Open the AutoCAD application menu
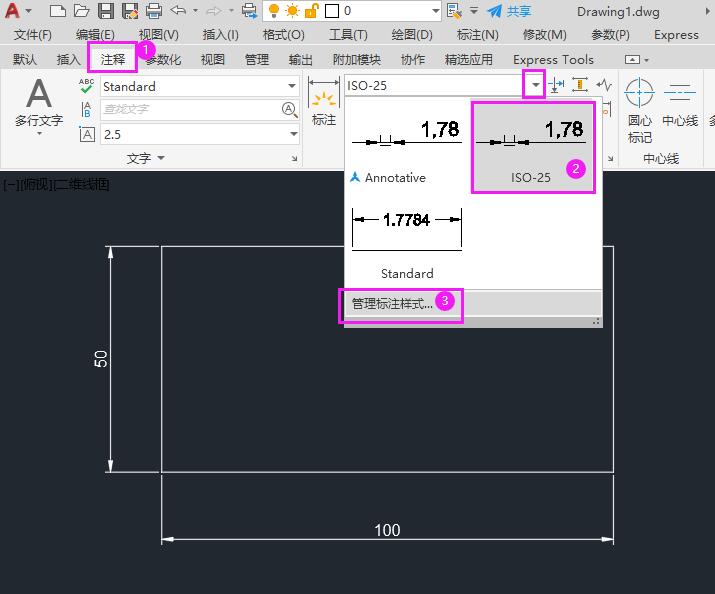This screenshot has height=594, width=715. (14, 10)
